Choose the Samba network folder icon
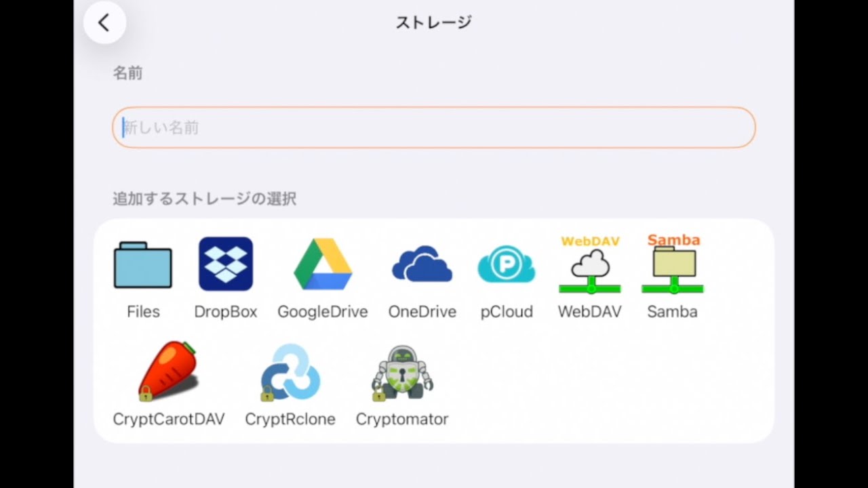Image resolution: width=868 pixels, height=488 pixels. (x=673, y=264)
